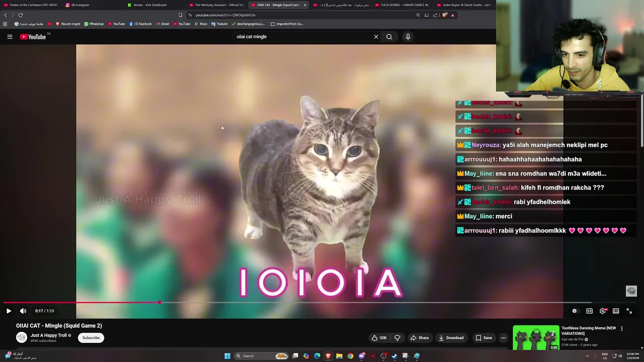Viewport: 644px width, 362px height.
Task: Click the YouTube search field
Action: click(302, 37)
